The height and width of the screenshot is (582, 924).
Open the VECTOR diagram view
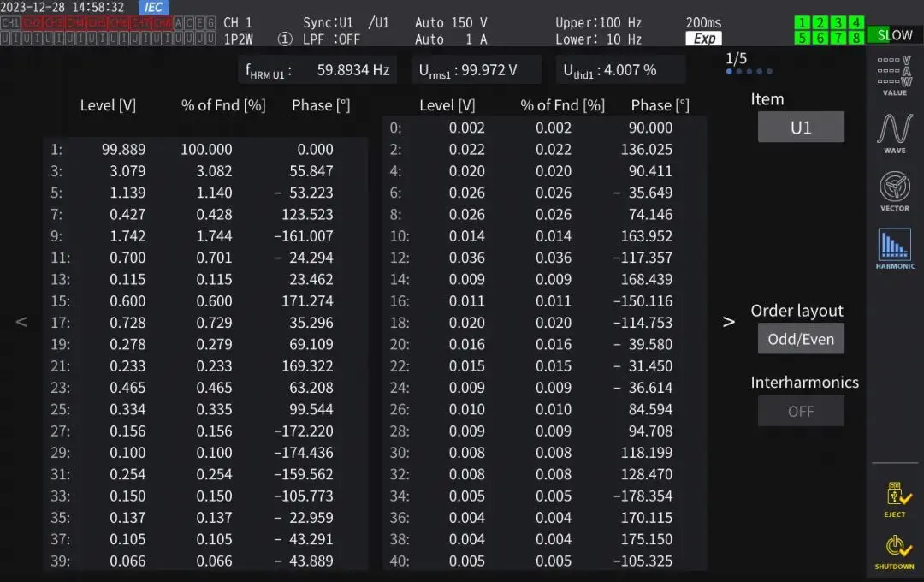pos(894,191)
